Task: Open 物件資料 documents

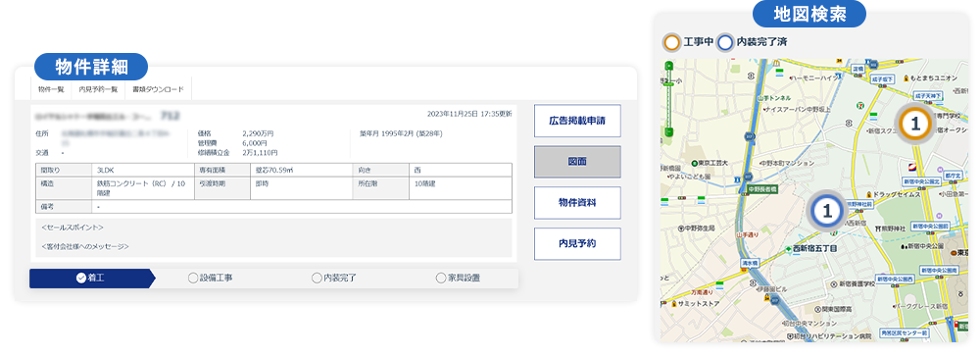Action: (x=577, y=203)
